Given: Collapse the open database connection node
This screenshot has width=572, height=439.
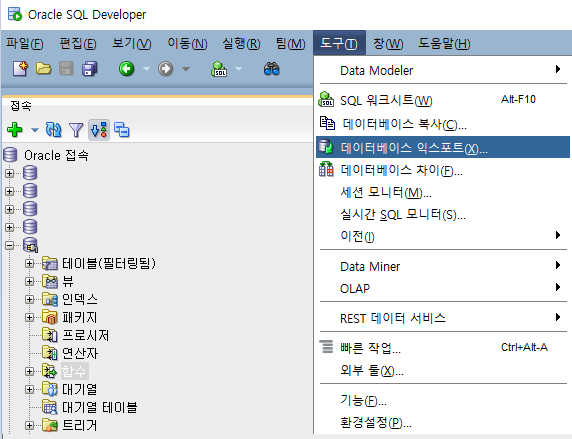Looking at the screenshot, I should pyautogui.click(x=10, y=245).
